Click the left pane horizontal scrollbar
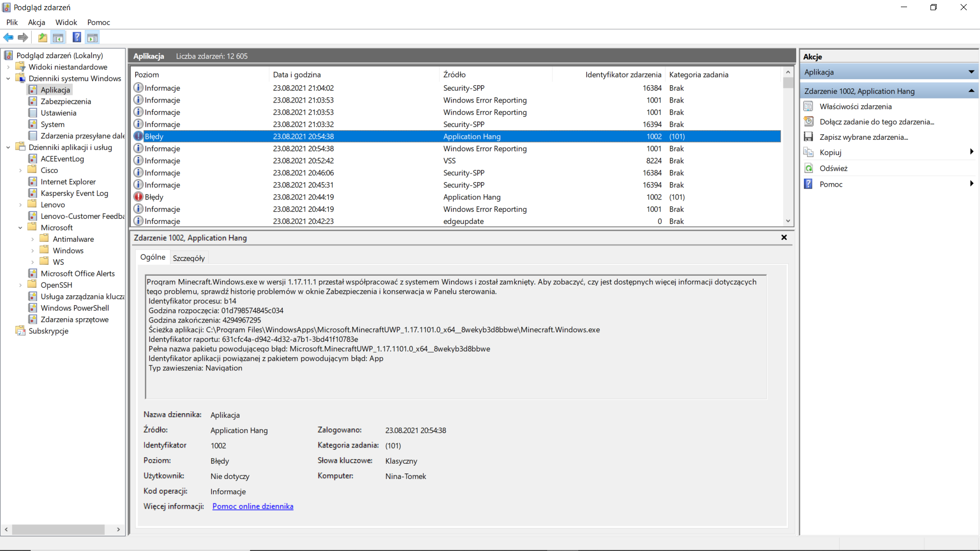This screenshot has height=551, width=980. (x=59, y=530)
